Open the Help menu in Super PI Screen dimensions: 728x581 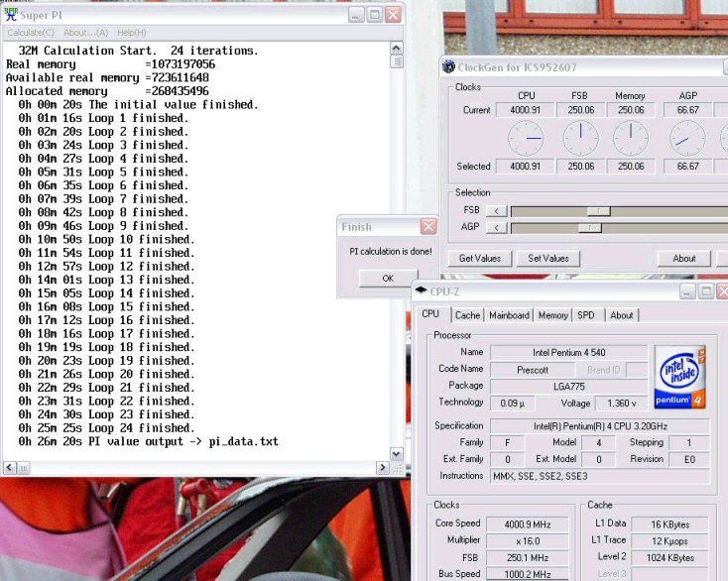pyautogui.click(x=131, y=33)
